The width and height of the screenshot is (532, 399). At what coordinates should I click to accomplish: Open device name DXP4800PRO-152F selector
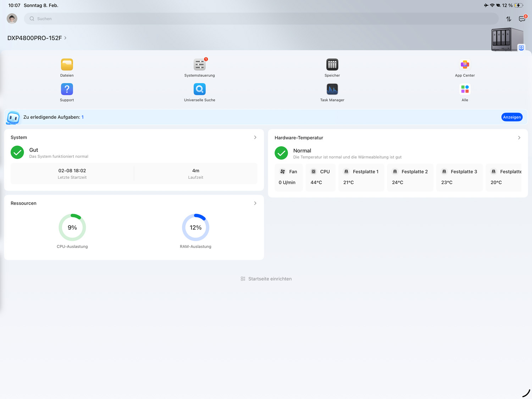coord(37,38)
